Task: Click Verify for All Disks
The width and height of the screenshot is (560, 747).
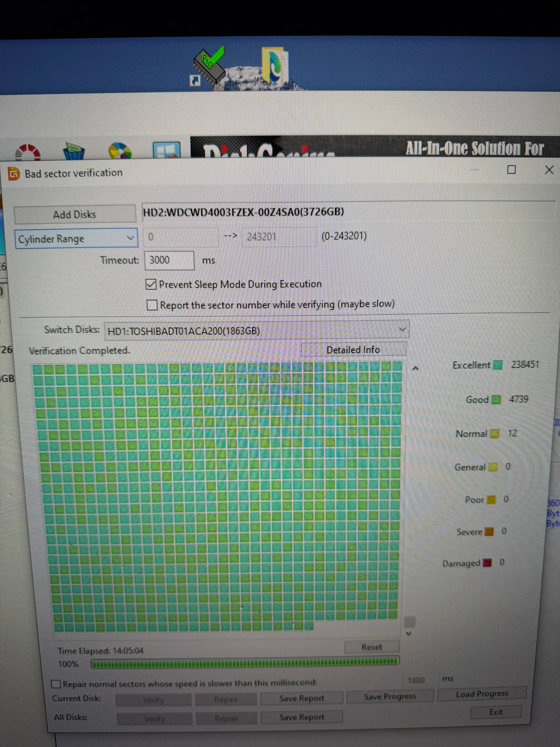Action: pos(154,719)
